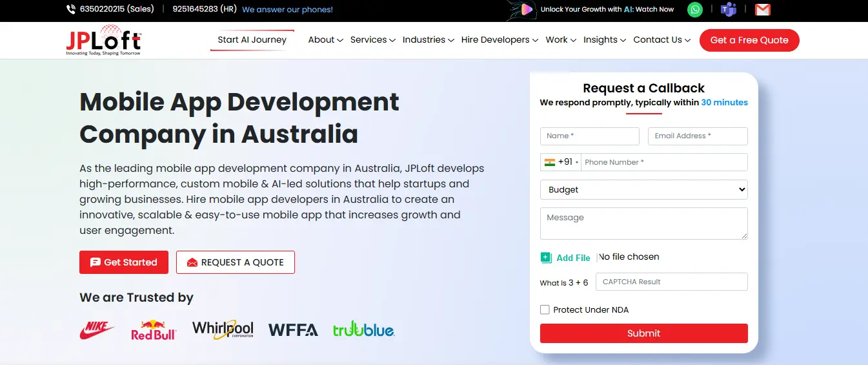The height and width of the screenshot is (365, 868).
Task: Click the green Add File icon
Action: pyautogui.click(x=546, y=257)
